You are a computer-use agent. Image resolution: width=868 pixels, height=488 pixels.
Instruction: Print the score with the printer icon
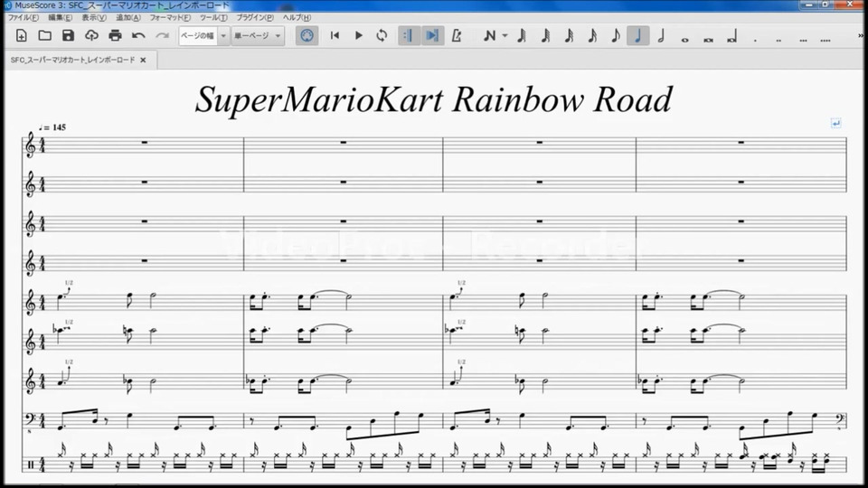coord(115,36)
